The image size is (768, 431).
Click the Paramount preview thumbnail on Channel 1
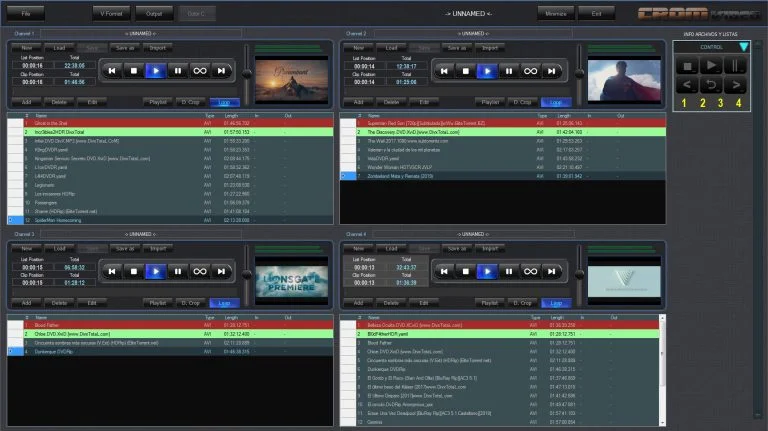point(291,81)
